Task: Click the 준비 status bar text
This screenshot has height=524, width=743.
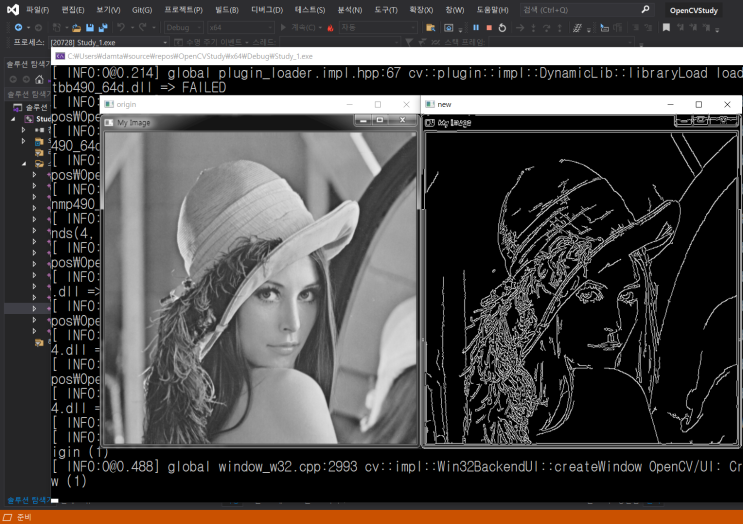Action: (x=24, y=517)
